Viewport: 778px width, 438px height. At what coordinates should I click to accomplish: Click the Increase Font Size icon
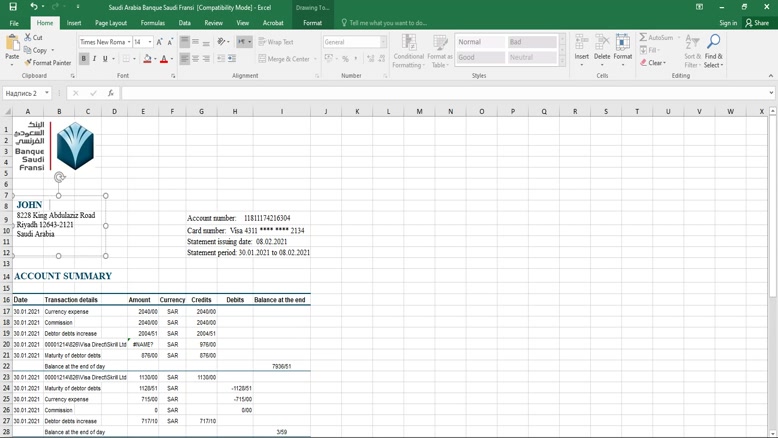(x=160, y=42)
